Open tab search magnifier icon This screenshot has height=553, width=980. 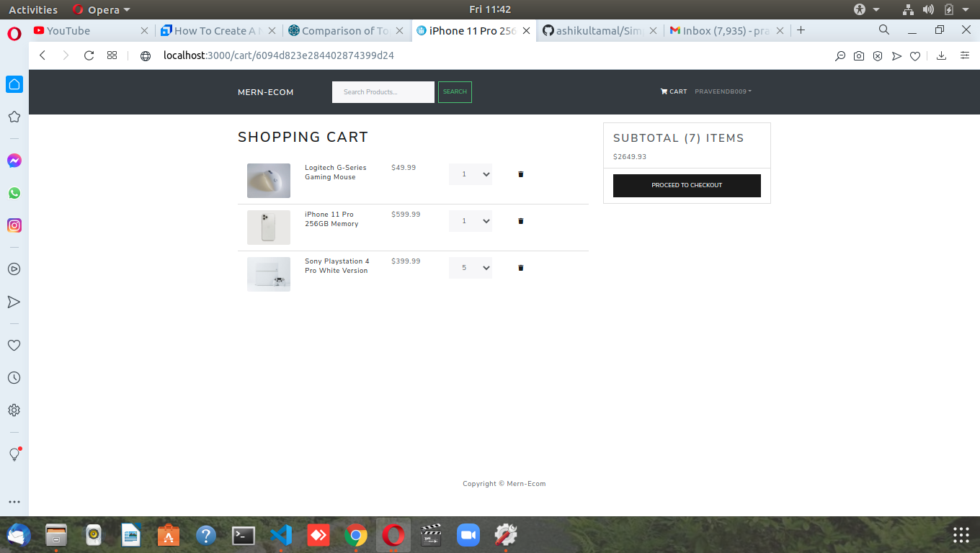(884, 30)
